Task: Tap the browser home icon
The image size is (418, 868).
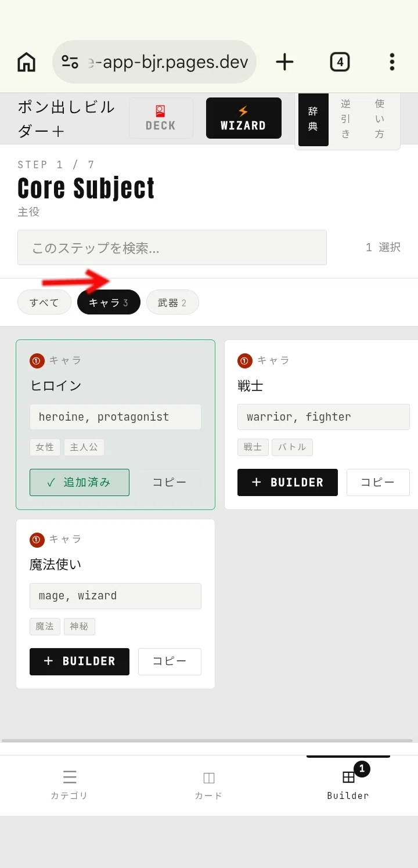Action: tap(26, 62)
